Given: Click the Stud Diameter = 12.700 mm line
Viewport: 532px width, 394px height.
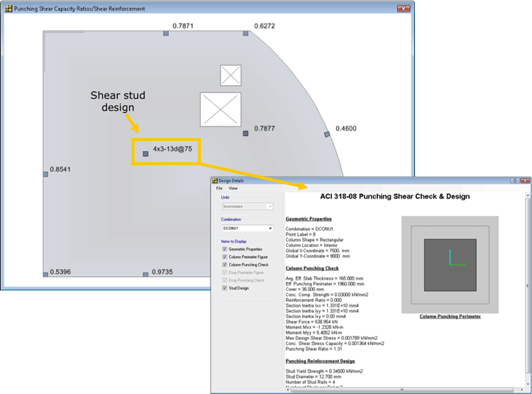Looking at the screenshot, I should click(313, 376).
